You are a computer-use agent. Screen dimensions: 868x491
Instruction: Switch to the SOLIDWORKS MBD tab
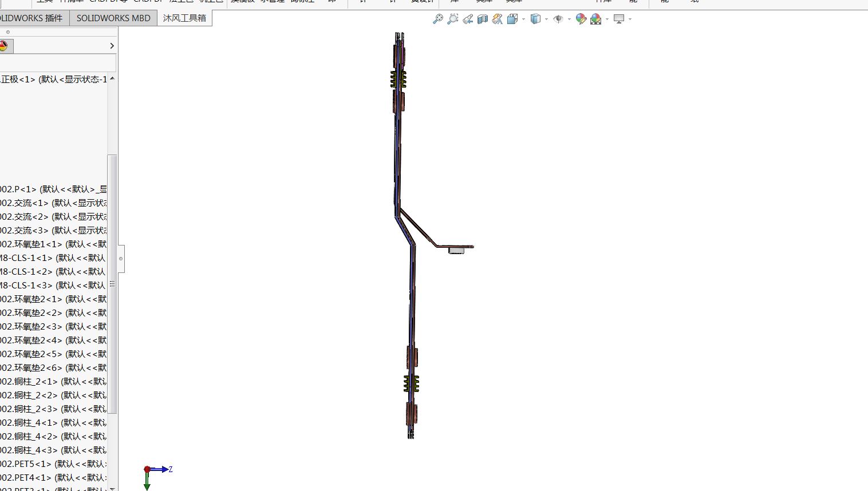point(113,18)
